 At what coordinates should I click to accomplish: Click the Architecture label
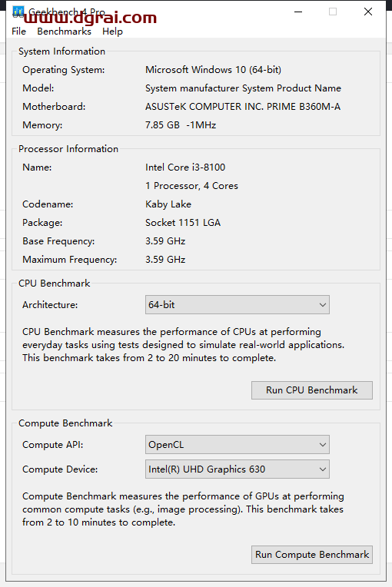(50, 305)
